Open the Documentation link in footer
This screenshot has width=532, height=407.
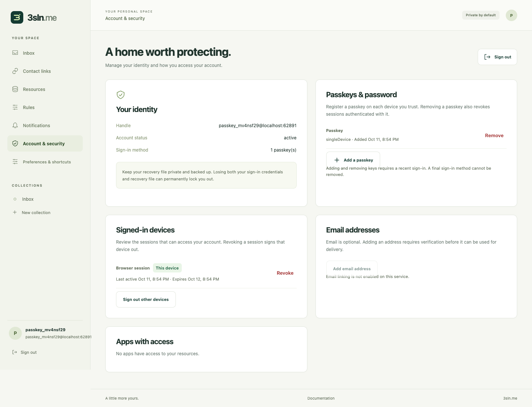click(321, 398)
